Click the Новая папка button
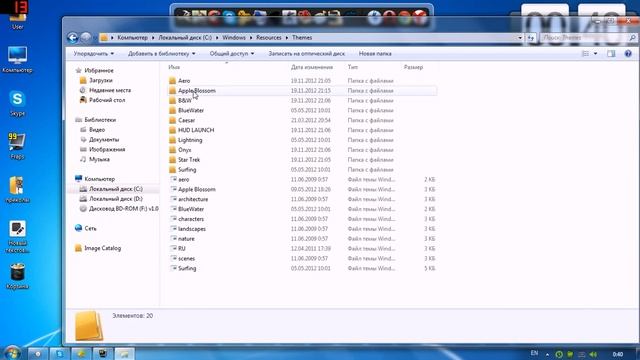640x360 pixels. [375, 53]
